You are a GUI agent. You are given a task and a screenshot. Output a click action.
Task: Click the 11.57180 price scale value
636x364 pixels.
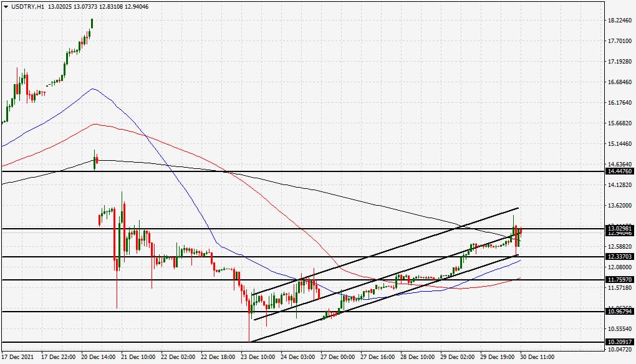click(x=620, y=288)
